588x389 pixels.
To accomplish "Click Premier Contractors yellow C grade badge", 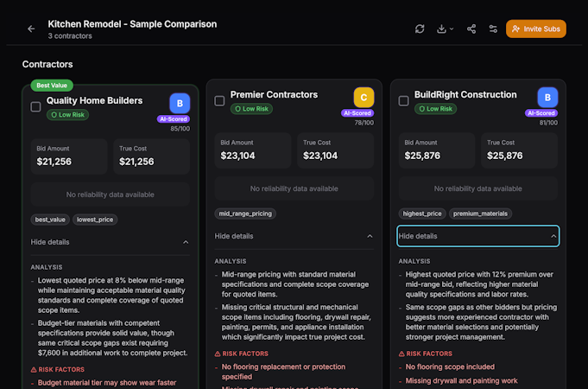I will tap(364, 97).
